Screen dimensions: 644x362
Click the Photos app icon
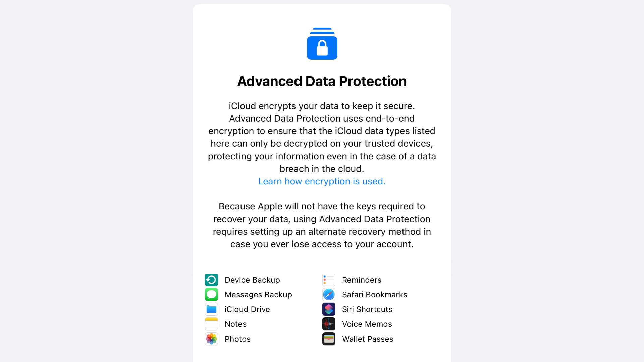(211, 339)
